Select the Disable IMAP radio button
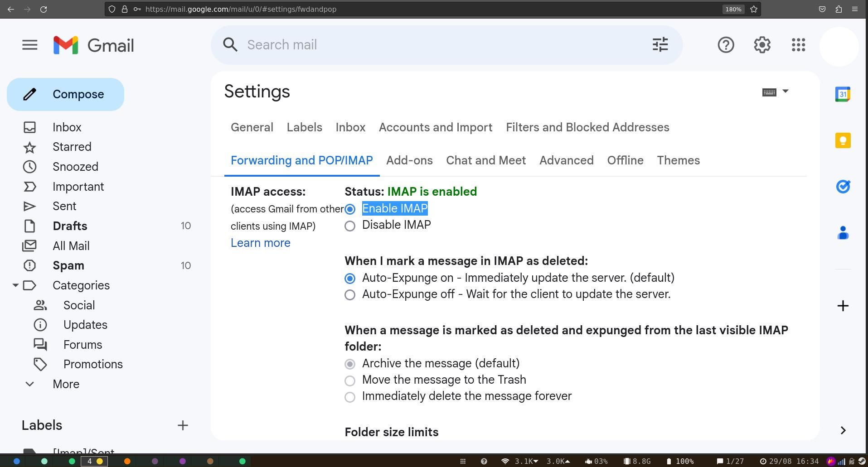The height and width of the screenshot is (467, 868). point(349,226)
